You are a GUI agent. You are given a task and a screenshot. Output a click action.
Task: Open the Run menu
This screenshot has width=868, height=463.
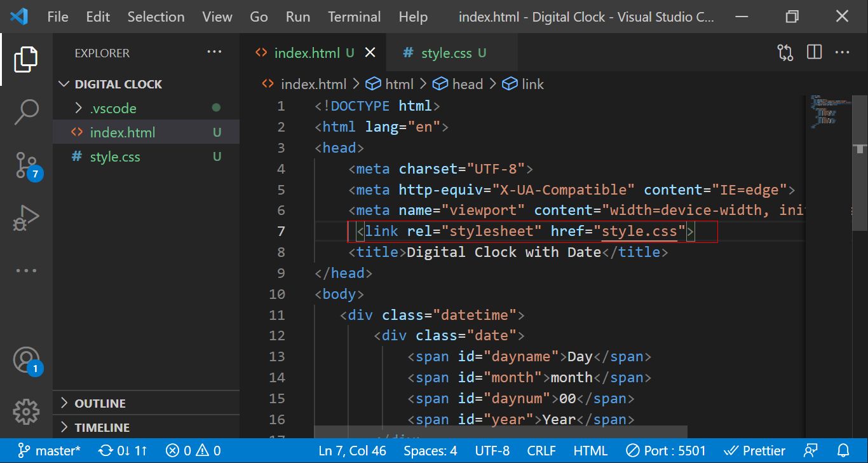[x=298, y=17]
